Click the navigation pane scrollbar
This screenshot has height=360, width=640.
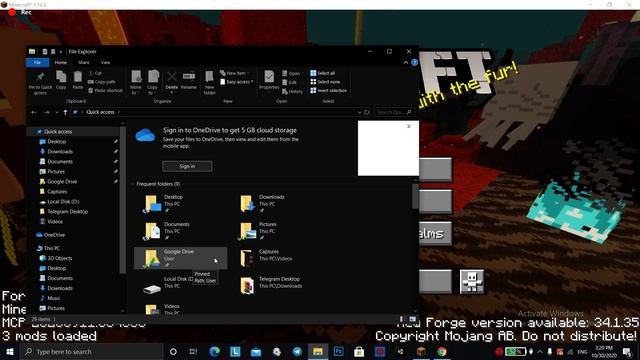(x=122, y=200)
